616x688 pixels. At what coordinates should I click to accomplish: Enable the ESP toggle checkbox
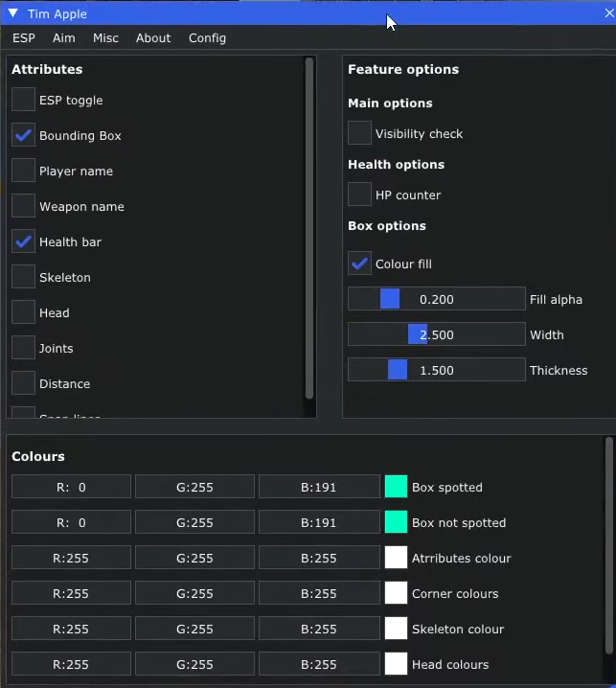click(x=24, y=100)
